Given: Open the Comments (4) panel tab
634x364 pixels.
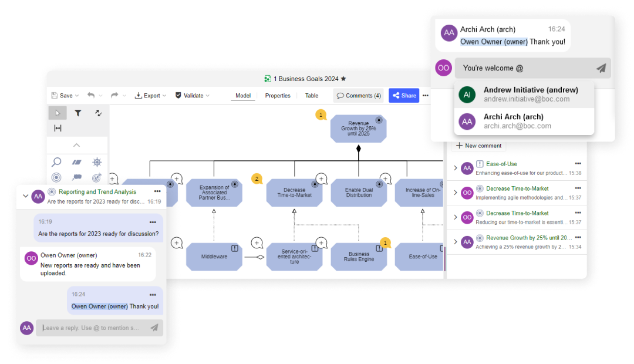Looking at the screenshot, I should click(x=359, y=96).
